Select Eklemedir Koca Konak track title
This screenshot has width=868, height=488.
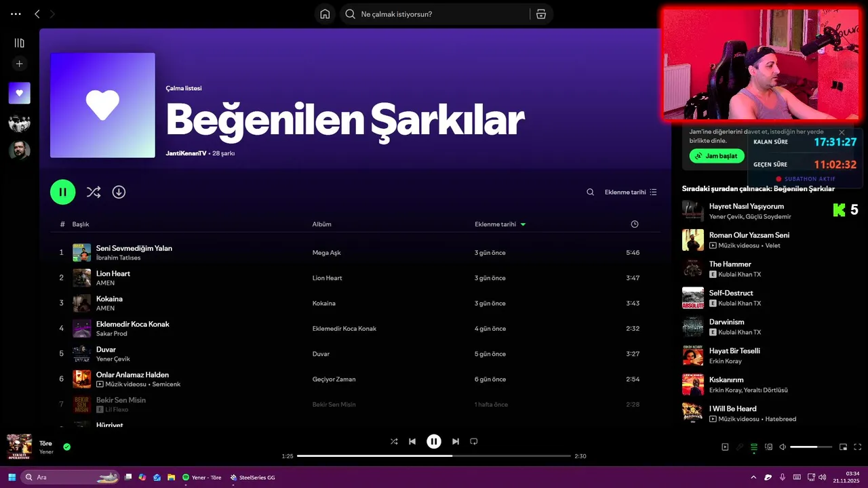(133, 324)
